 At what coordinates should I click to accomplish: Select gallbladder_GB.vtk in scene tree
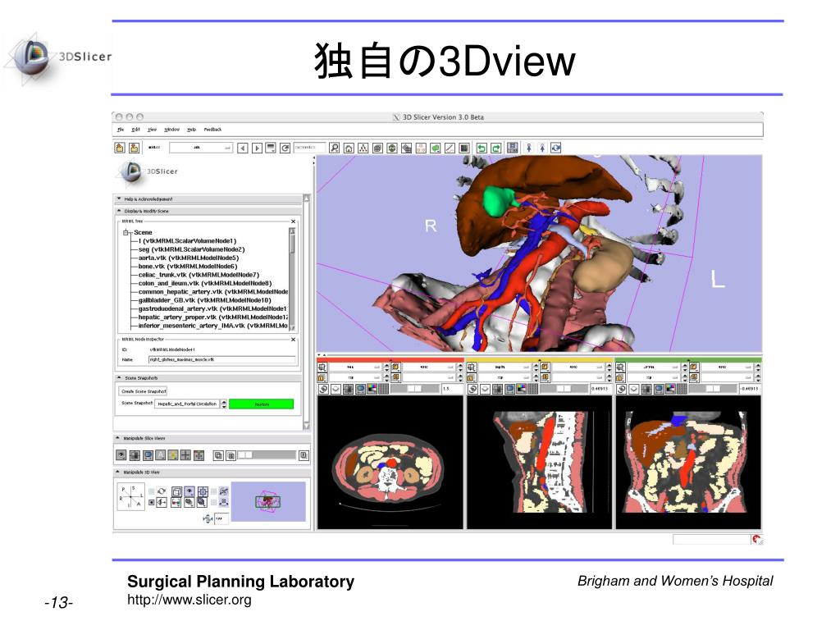tap(204, 300)
